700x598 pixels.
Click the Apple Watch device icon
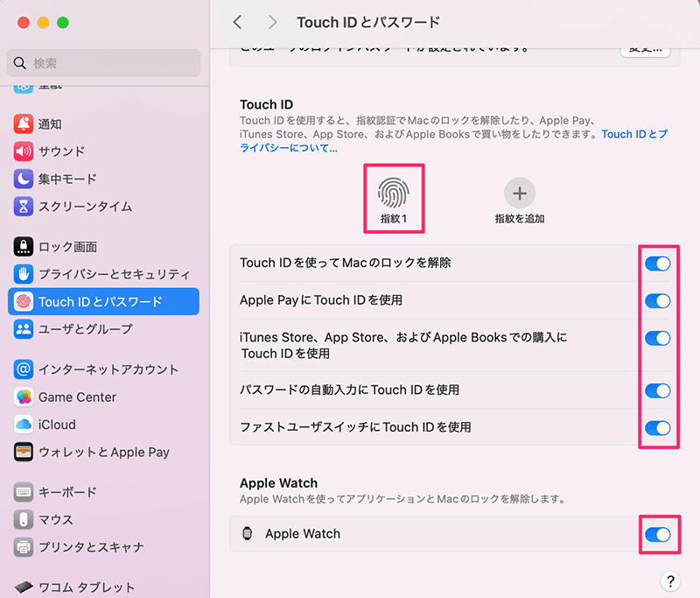[x=247, y=533]
